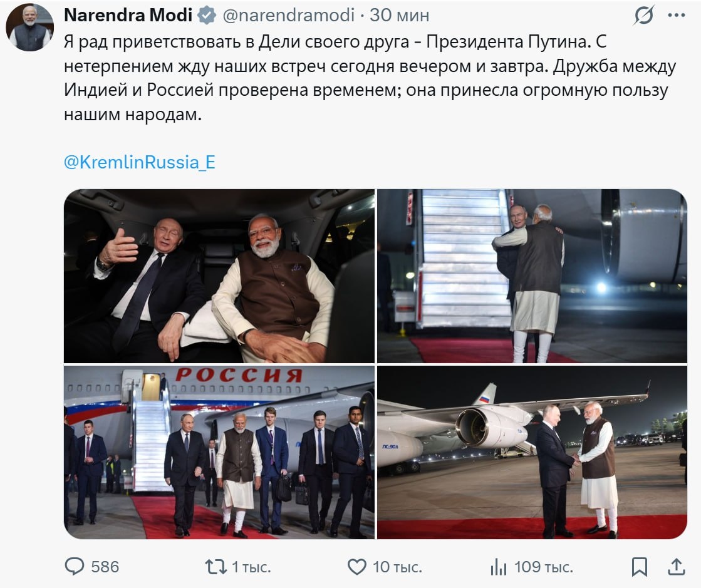Click the Grok slashed-circle icon
The width and height of the screenshot is (701, 588).
[x=644, y=15]
